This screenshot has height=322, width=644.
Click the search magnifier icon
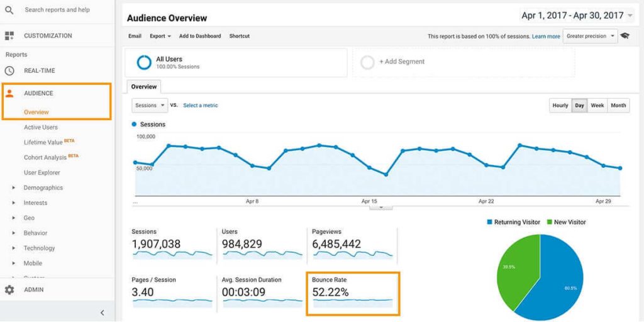(x=9, y=10)
